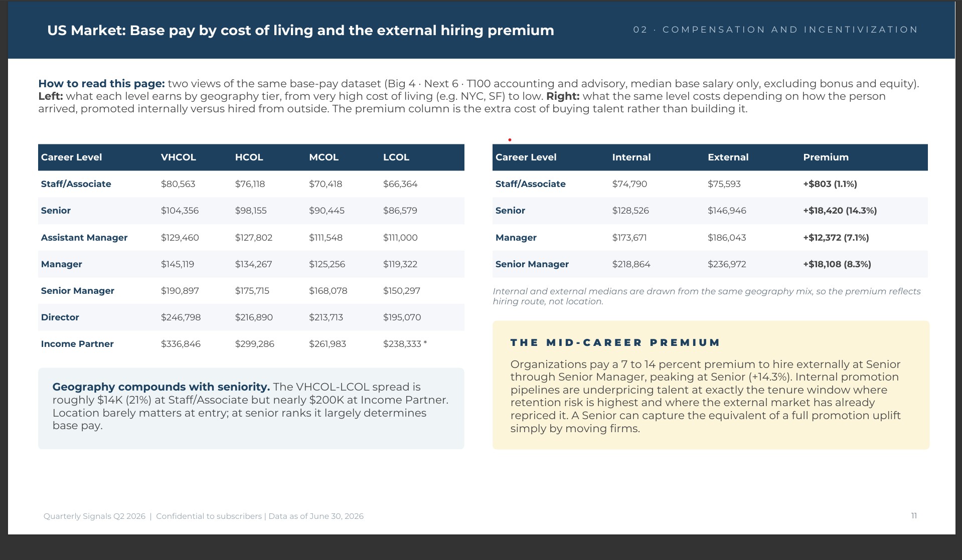Click the $238,333 asterisk LCOL value

coord(405,344)
